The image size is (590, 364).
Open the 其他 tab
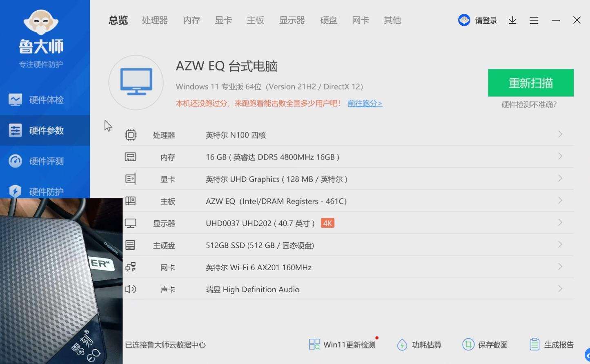[x=392, y=20]
